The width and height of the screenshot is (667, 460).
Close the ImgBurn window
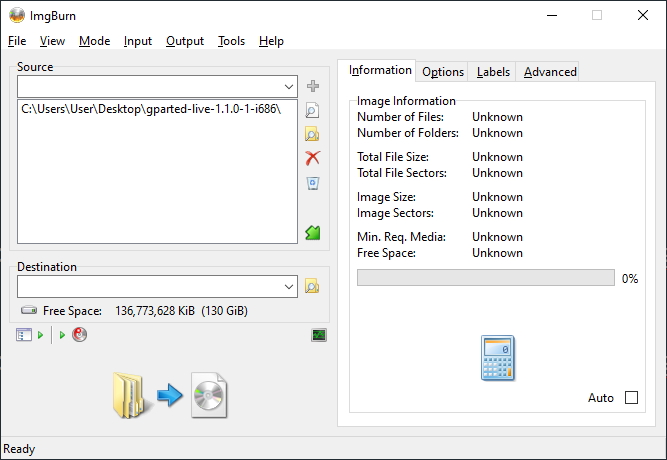tap(643, 15)
